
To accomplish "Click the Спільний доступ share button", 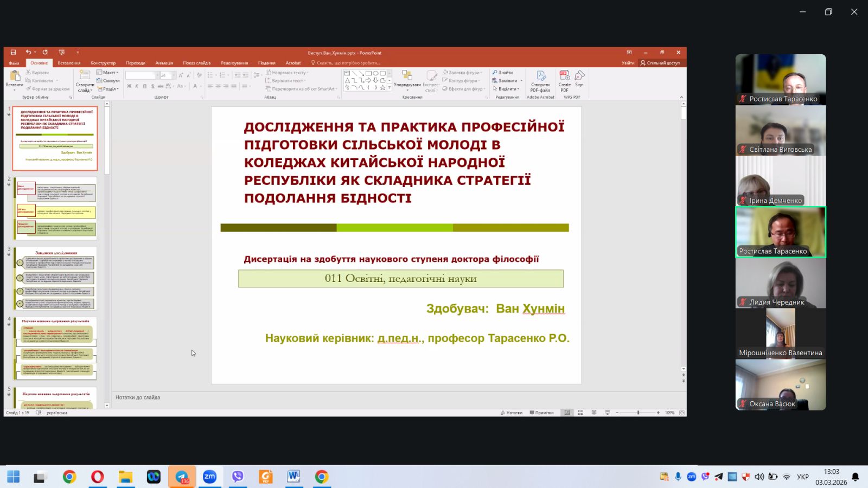I will coord(660,63).
